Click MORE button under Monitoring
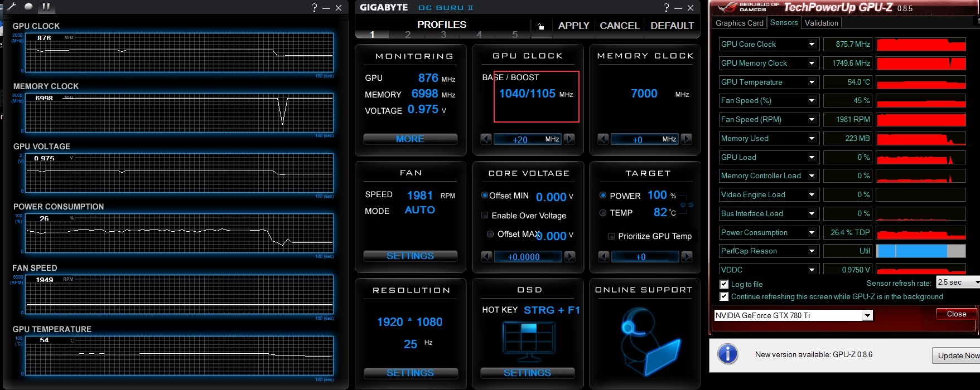The height and width of the screenshot is (390, 980). [410, 139]
